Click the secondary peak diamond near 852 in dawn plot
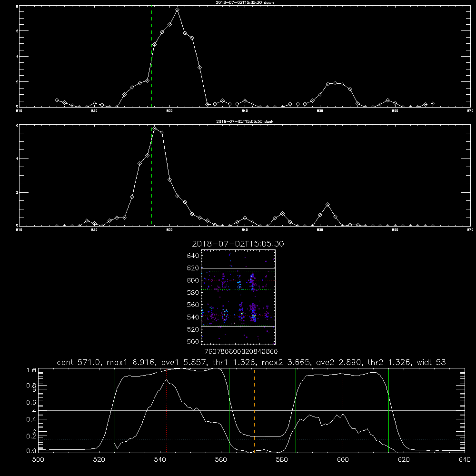 pyautogui.click(x=335, y=83)
